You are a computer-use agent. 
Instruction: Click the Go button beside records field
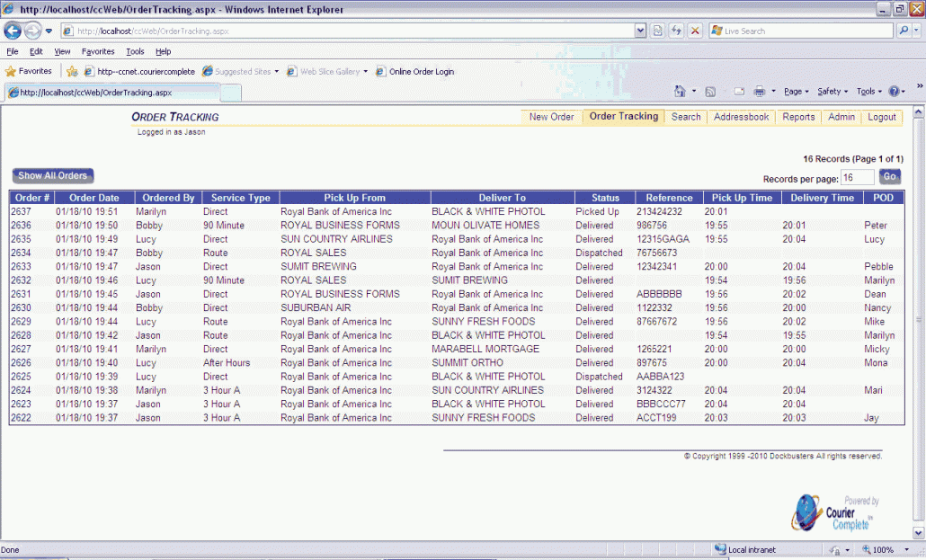[889, 177]
